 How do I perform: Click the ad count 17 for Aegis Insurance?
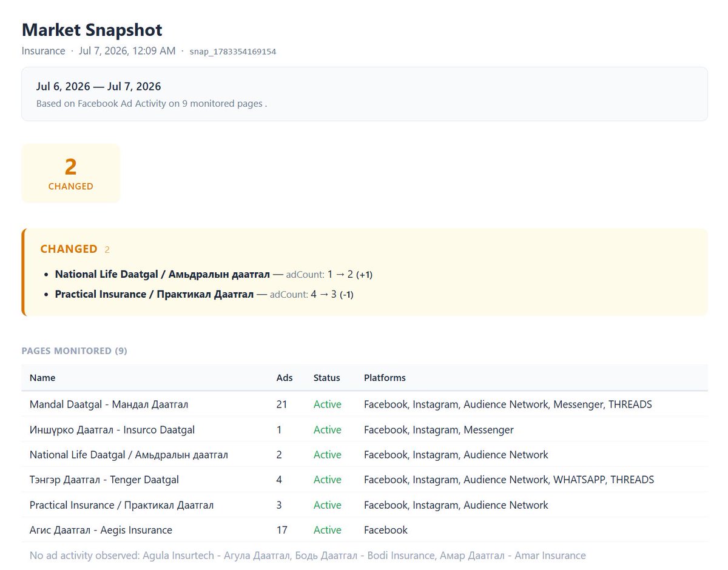pyautogui.click(x=282, y=530)
